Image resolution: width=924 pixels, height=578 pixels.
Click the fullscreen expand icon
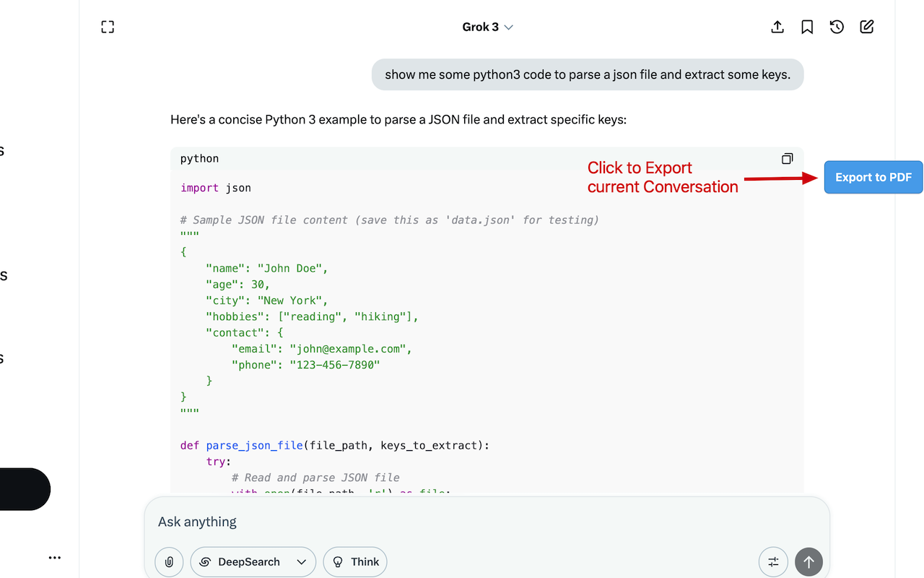[x=108, y=27]
